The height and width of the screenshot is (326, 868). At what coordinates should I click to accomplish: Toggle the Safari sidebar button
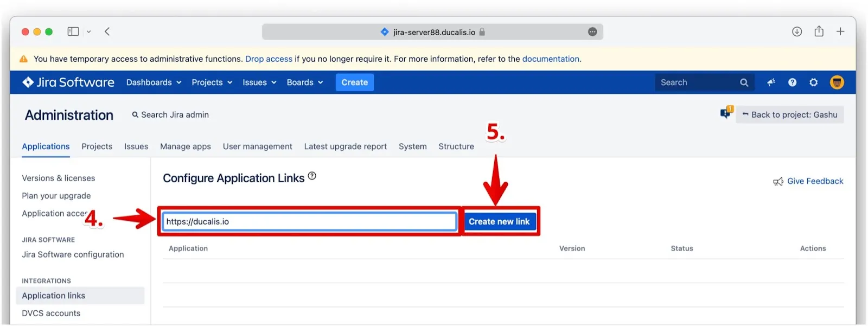pyautogui.click(x=73, y=31)
